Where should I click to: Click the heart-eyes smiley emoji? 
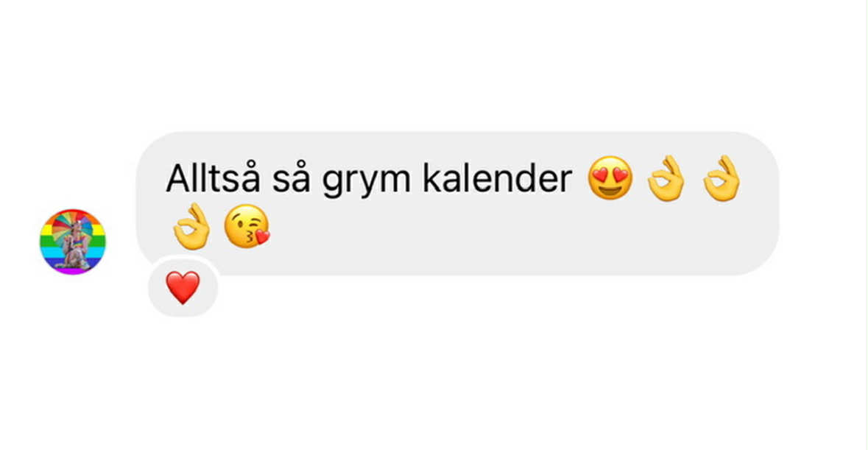pos(610,177)
